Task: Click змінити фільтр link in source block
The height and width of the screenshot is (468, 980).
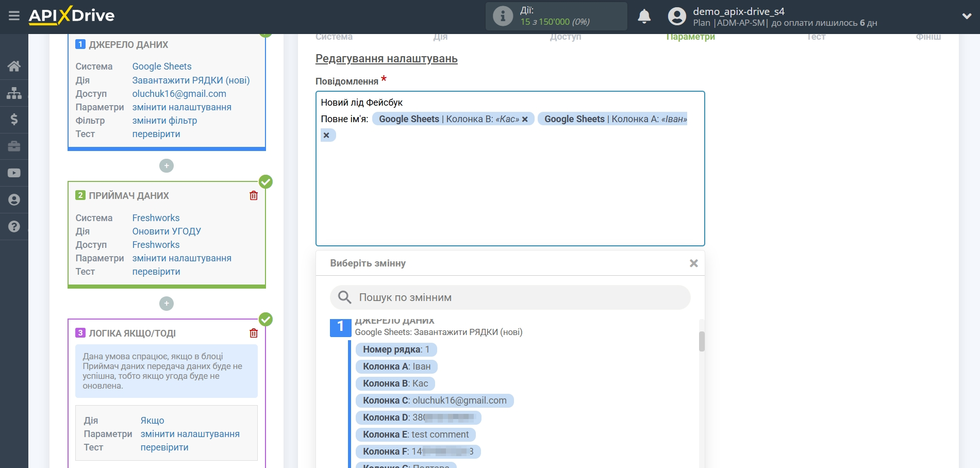Action: pos(164,121)
